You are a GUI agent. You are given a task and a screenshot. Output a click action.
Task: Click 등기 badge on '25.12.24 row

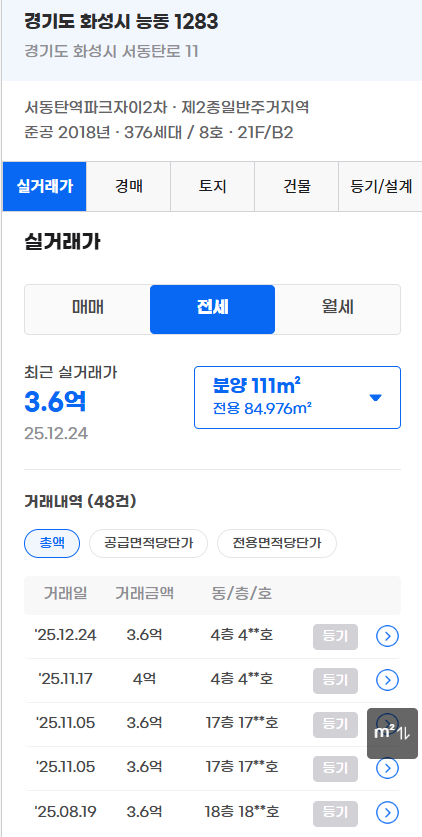(x=335, y=636)
